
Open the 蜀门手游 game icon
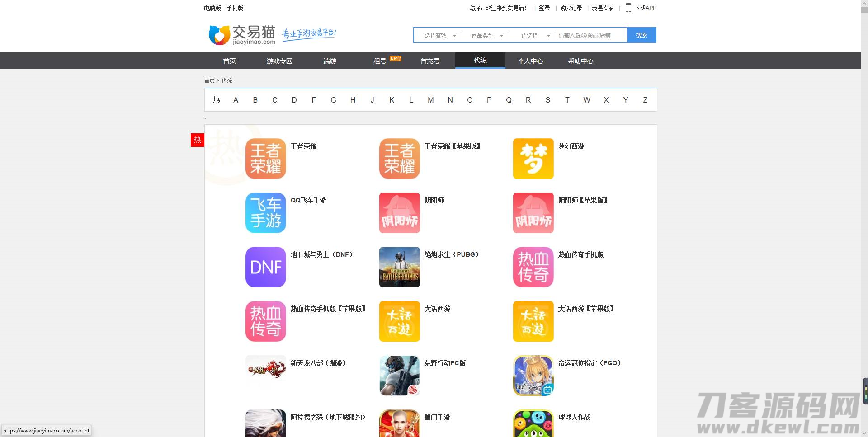(x=400, y=423)
